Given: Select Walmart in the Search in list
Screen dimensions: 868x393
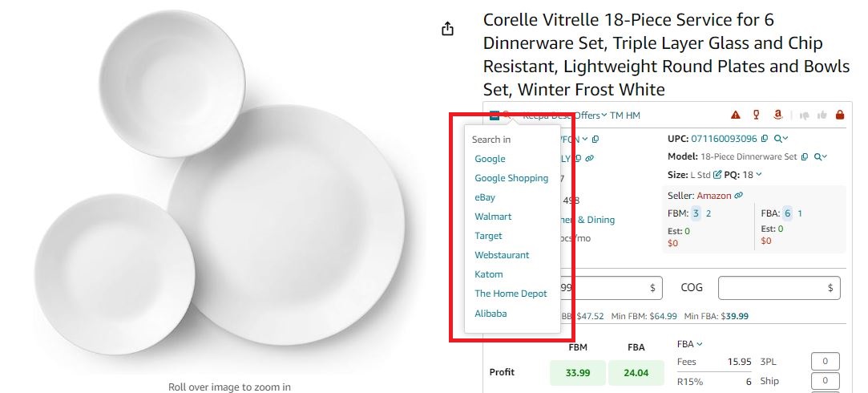Looking at the screenshot, I should [x=493, y=217].
